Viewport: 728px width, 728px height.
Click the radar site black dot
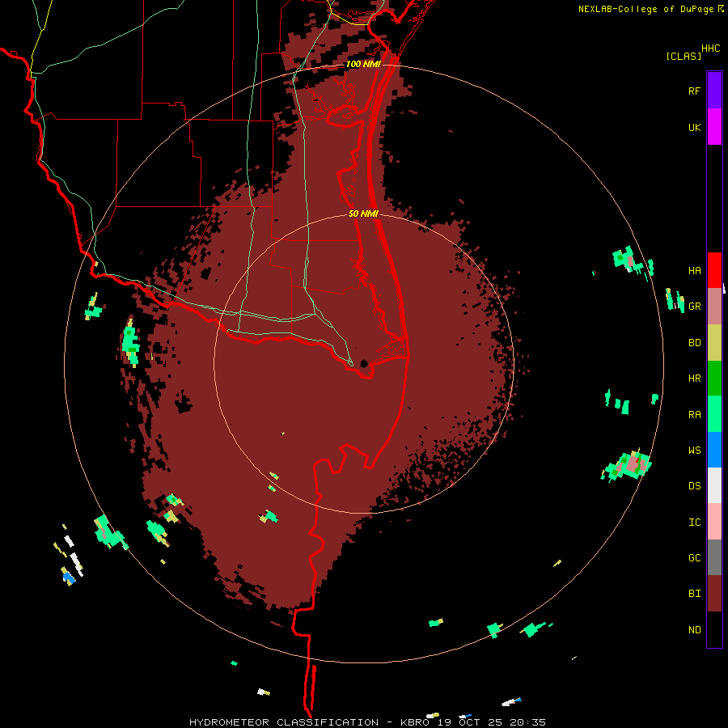[x=364, y=363]
